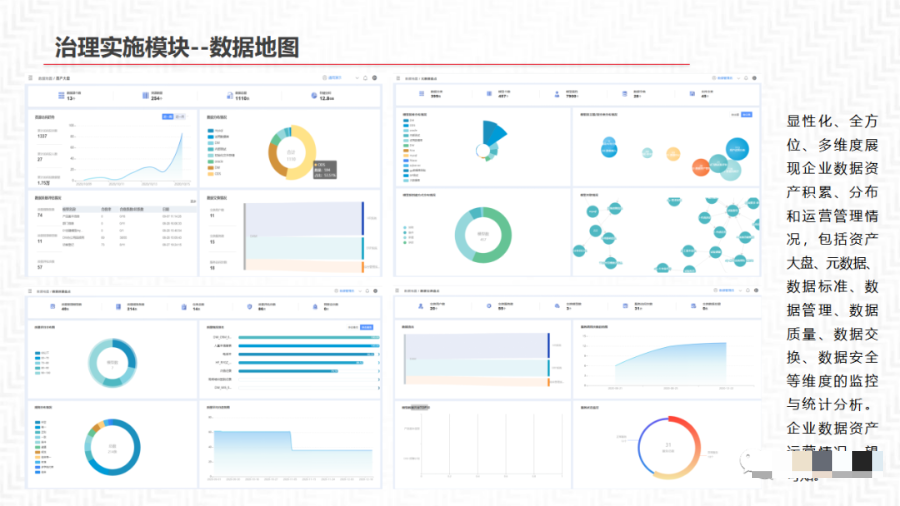The height and width of the screenshot is (506, 900).
Task: Select the inactive option above the horizontal bar list
Action: pos(353,327)
